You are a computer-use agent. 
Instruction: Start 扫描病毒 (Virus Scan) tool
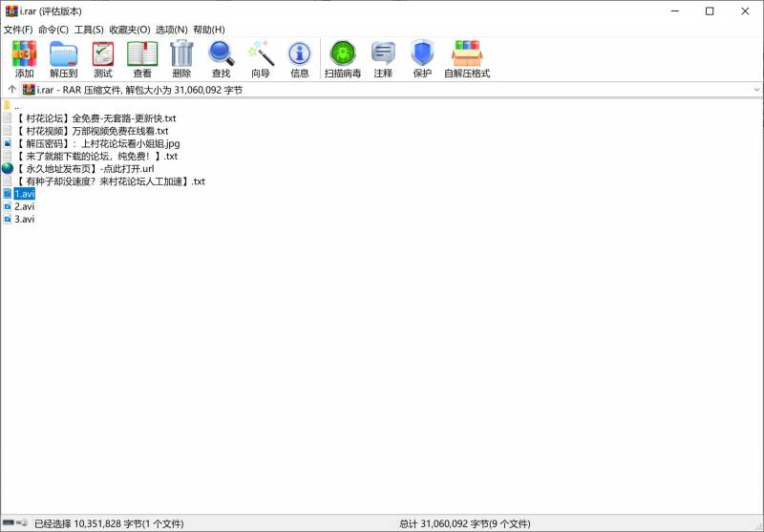(343, 59)
